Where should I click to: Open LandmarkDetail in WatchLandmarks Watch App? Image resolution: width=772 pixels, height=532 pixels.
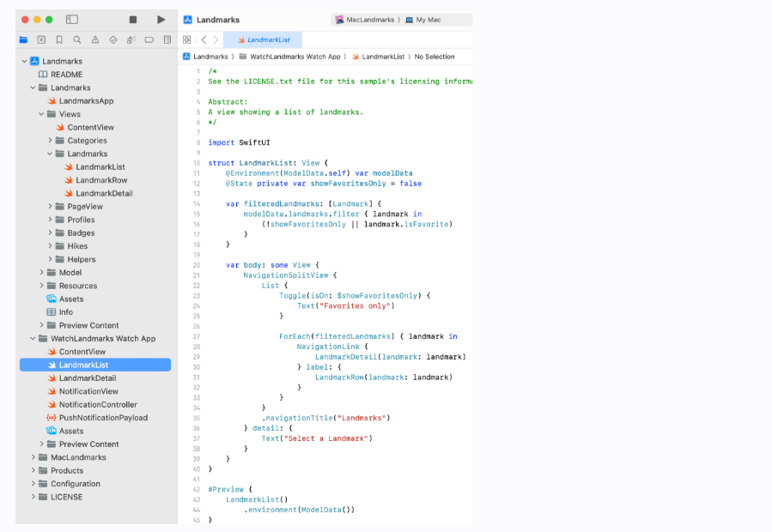click(82, 378)
